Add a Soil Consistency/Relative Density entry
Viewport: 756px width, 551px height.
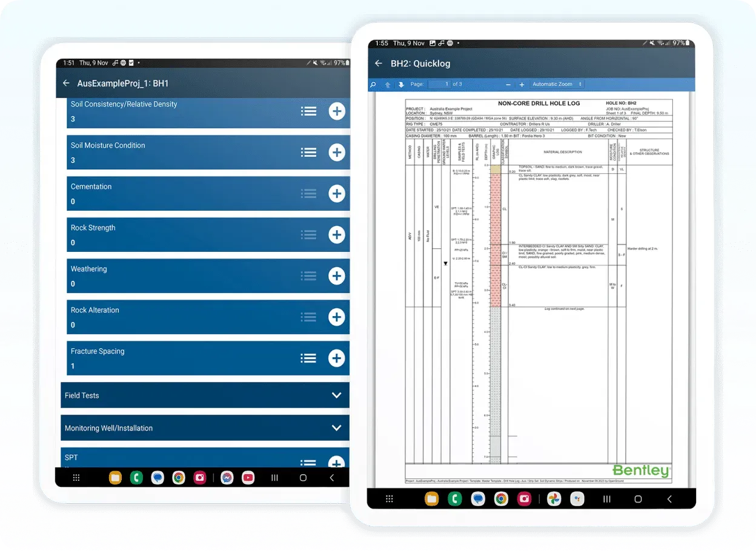(337, 111)
